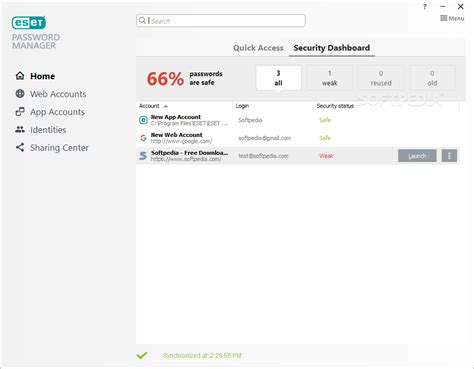Click the Safe status of New App Account
Screen dimensions: 474x369
click(325, 120)
